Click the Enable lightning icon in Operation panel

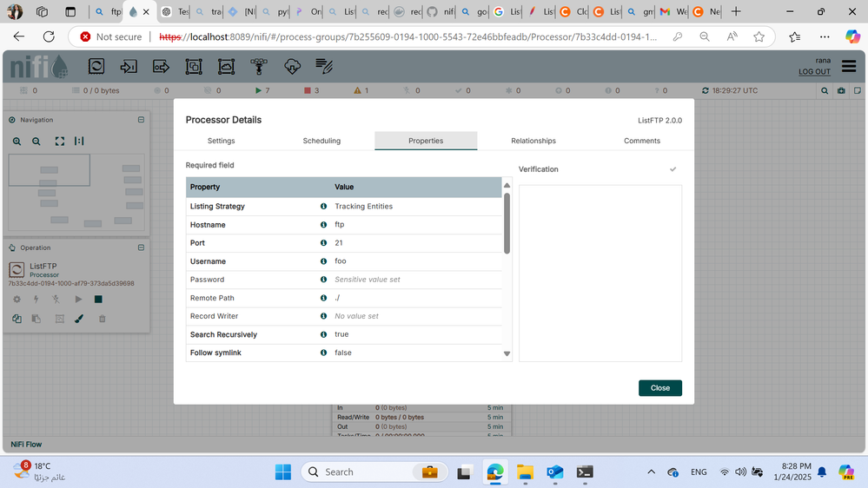click(36, 300)
